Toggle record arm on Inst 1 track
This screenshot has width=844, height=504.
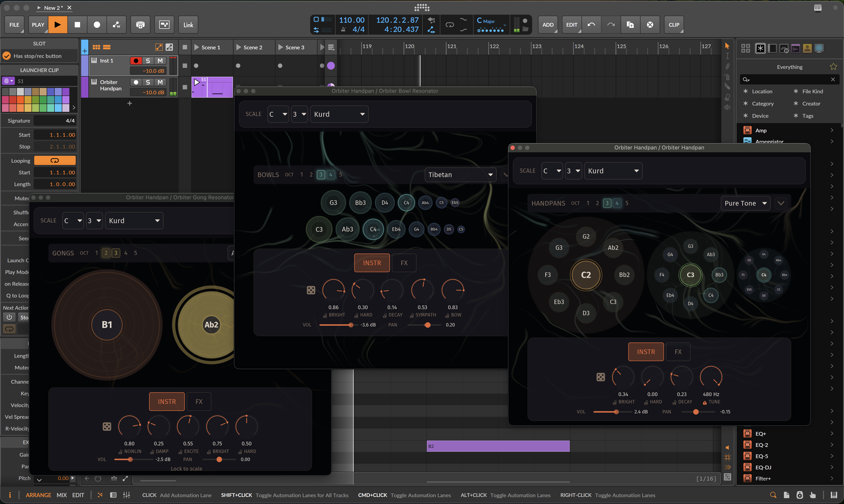pyautogui.click(x=136, y=61)
